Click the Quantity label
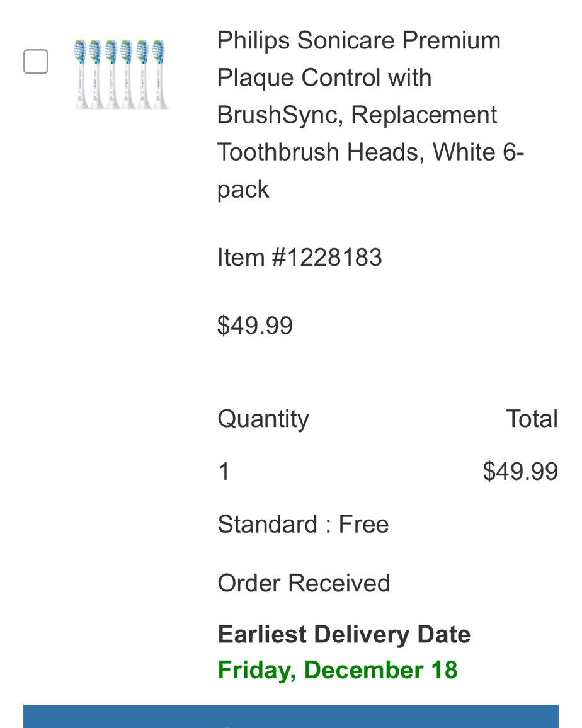The width and height of the screenshot is (582, 728). (263, 419)
